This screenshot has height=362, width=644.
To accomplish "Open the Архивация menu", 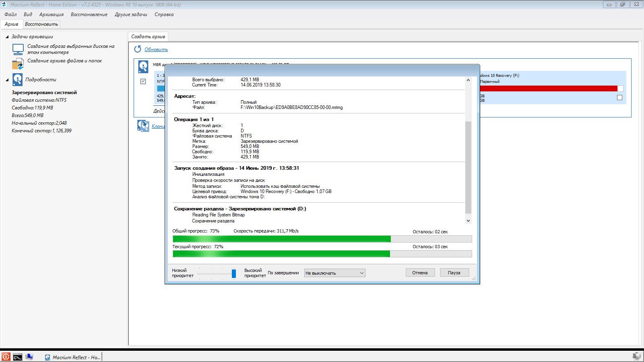I will pyautogui.click(x=51, y=14).
